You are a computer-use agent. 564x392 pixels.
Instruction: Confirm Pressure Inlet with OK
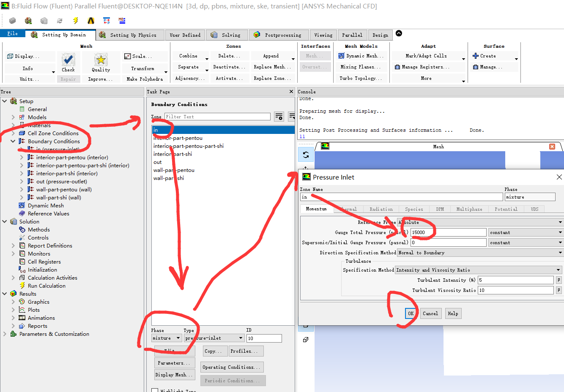click(x=411, y=313)
